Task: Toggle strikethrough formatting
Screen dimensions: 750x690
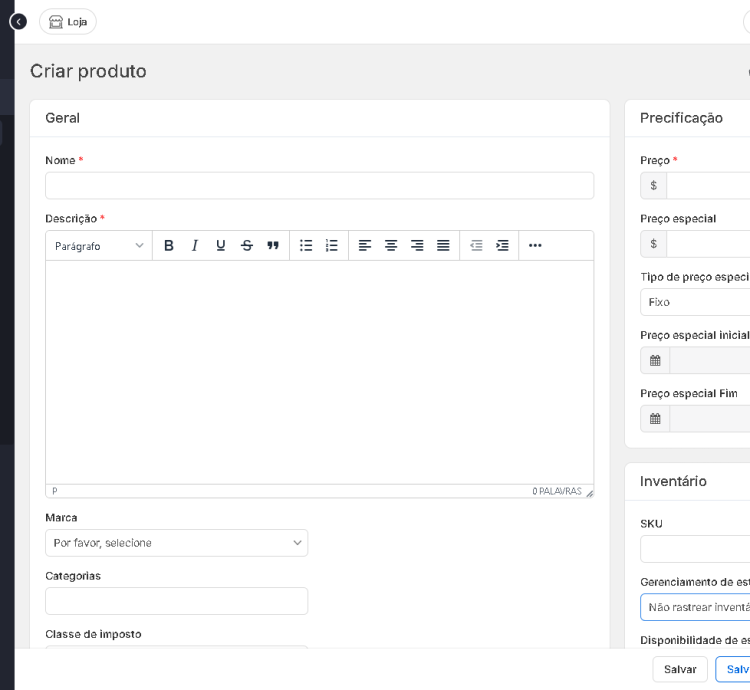Action: (x=247, y=246)
